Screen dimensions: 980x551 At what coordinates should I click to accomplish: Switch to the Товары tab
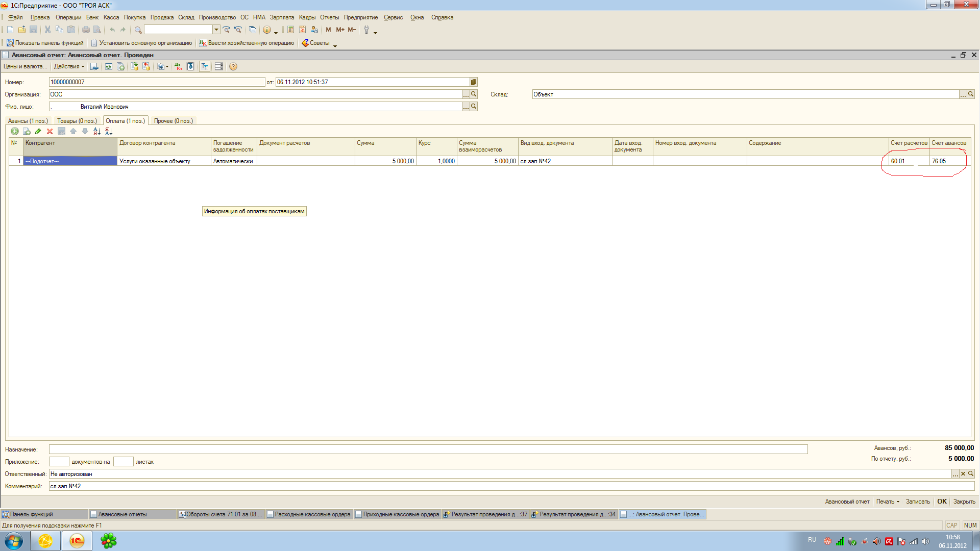pos(77,121)
